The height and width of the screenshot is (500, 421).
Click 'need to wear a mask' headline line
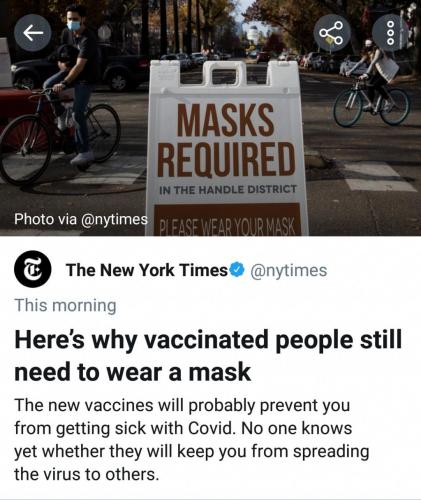pos(132,372)
